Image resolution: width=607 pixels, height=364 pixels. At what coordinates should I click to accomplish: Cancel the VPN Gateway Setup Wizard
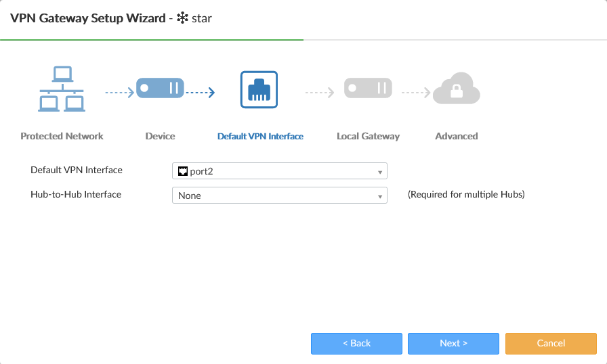tap(551, 343)
